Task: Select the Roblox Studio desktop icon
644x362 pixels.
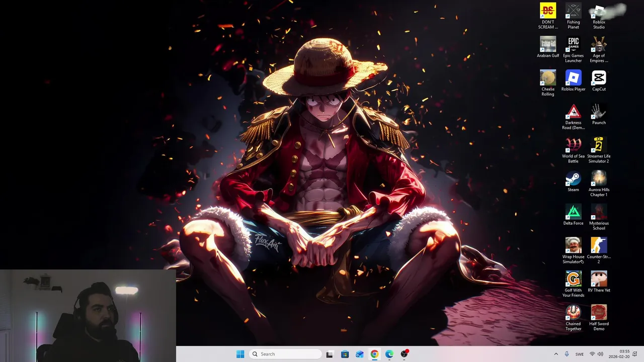Action: pos(599,16)
